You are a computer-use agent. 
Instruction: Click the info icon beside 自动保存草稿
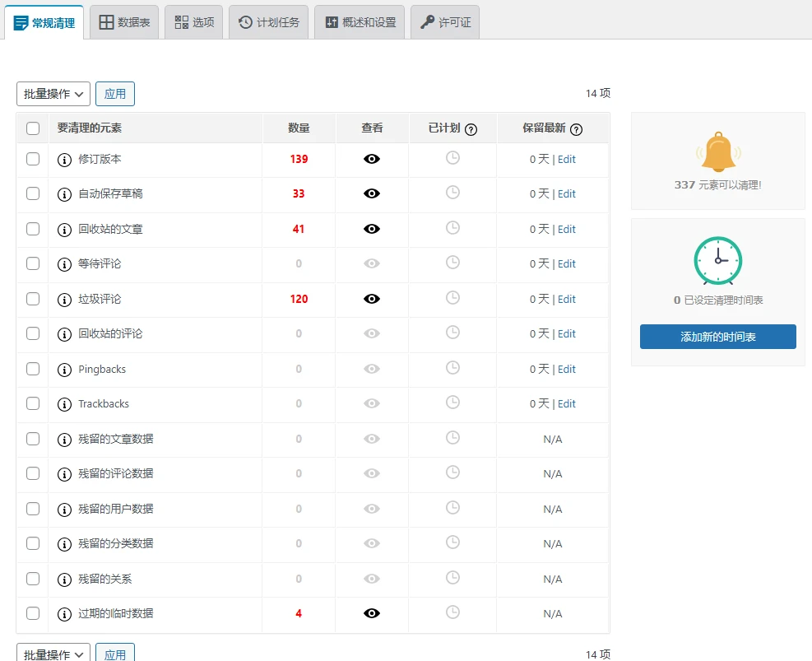coord(64,193)
